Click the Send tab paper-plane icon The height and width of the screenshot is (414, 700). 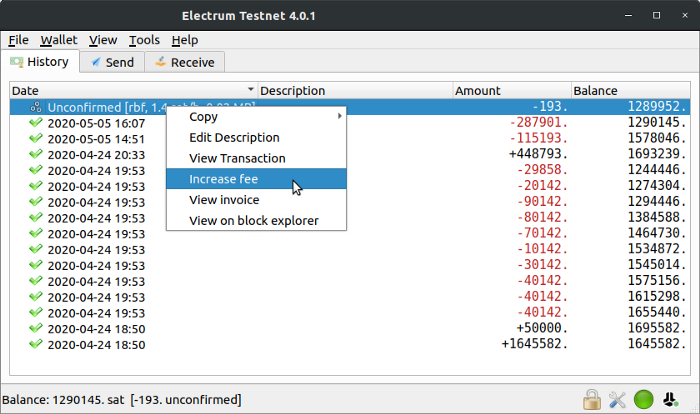point(96,62)
